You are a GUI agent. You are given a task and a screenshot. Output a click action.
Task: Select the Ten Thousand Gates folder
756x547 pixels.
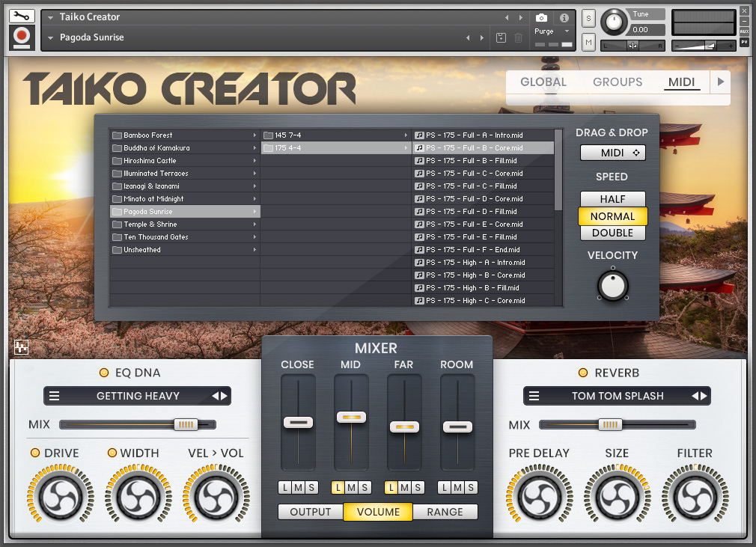185,237
